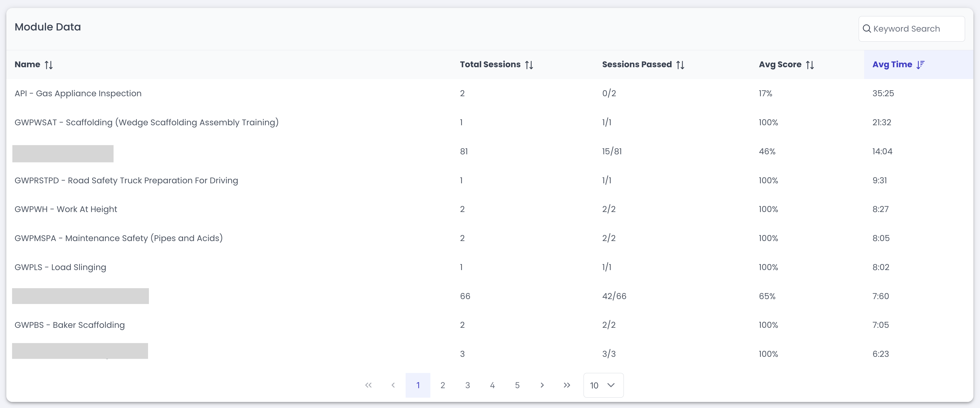The width and height of the screenshot is (980, 408).
Task: Select GWPWH - Work At Height row
Action: pyautogui.click(x=66, y=209)
